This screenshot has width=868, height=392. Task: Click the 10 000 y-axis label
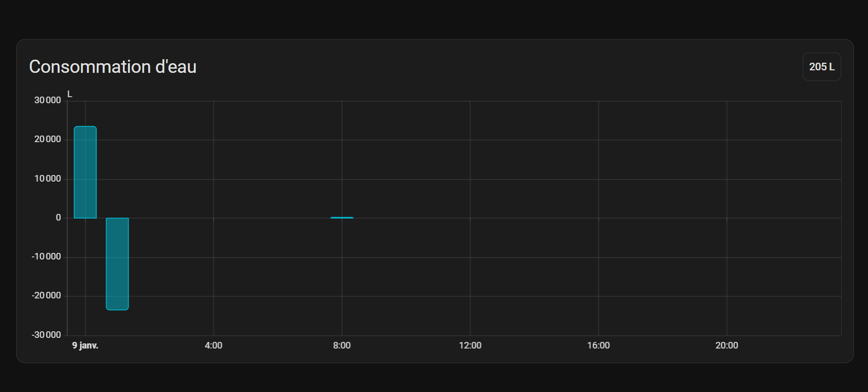48,179
